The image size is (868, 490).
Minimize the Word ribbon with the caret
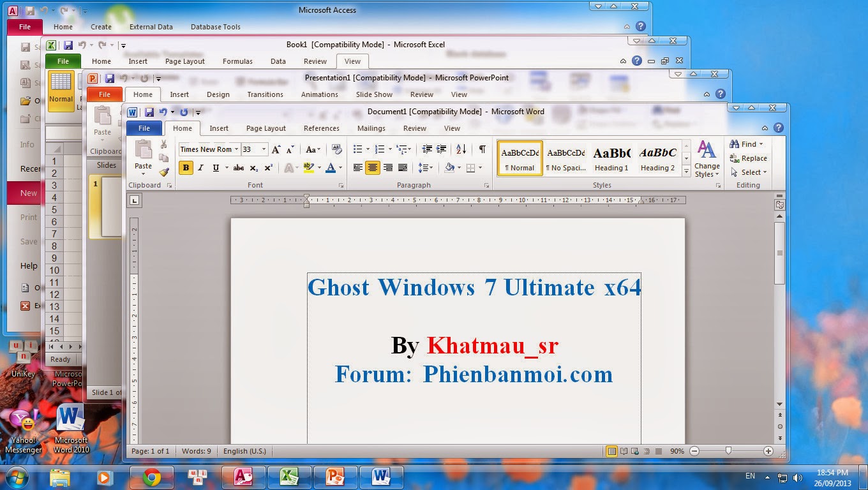point(764,128)
